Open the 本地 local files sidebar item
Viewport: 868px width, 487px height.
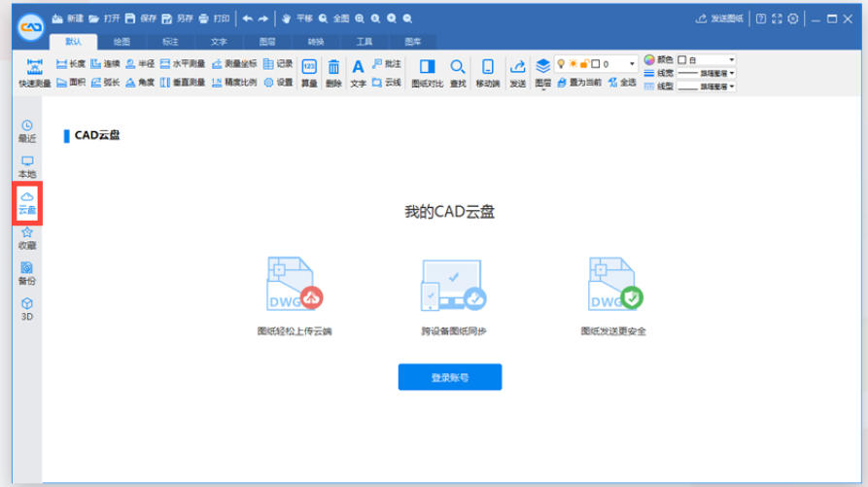[27, 167]
